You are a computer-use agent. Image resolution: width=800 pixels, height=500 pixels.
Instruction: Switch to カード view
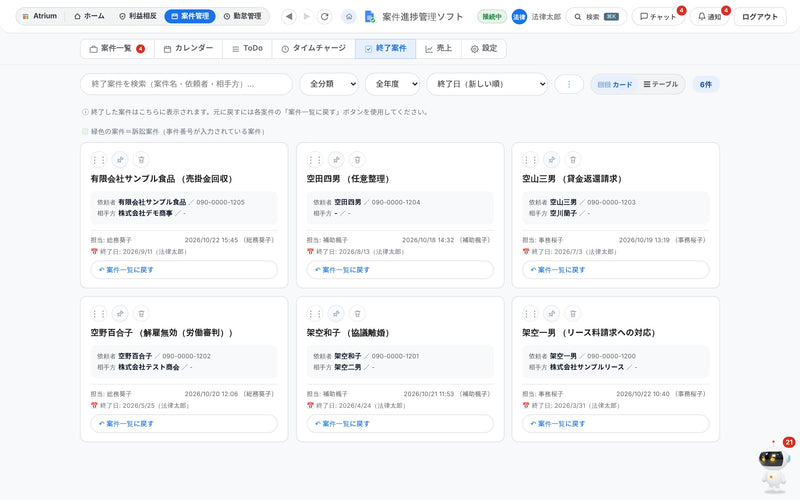[x=615, y=84]
